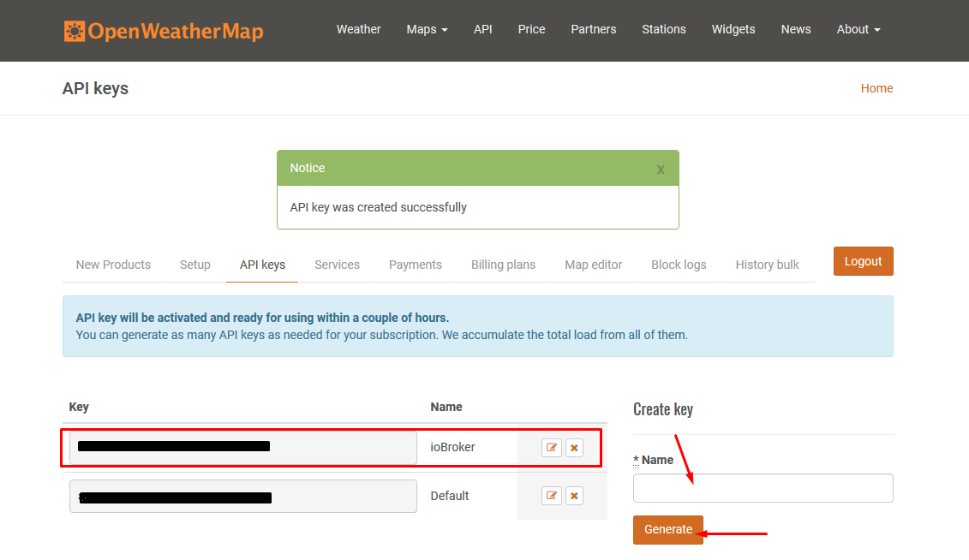This screenshot has width=969, height=560.
Task: Click the Default key name text
Action: [449, 496]
